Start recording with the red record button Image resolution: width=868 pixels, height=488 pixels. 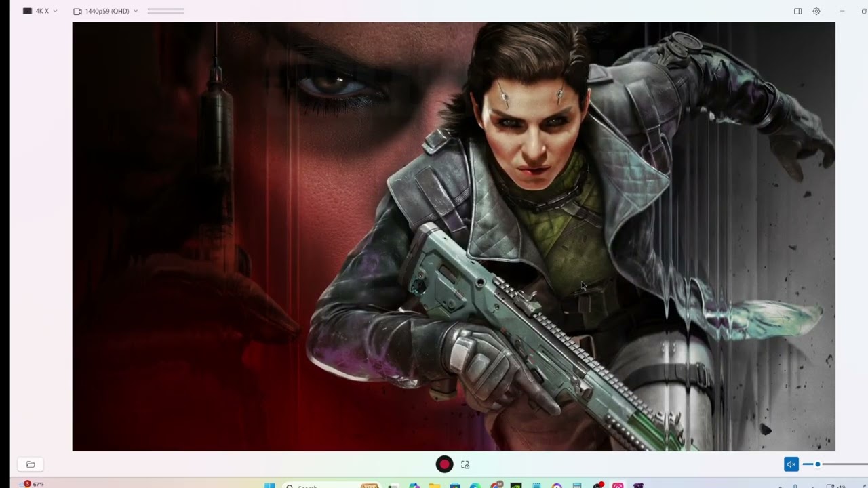pos(444,464)
